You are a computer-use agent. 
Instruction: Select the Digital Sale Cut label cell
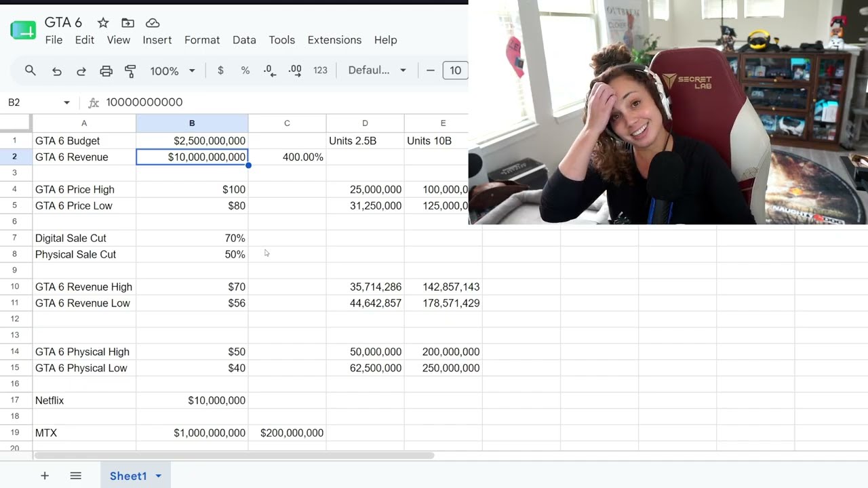(x=84, y=239)
